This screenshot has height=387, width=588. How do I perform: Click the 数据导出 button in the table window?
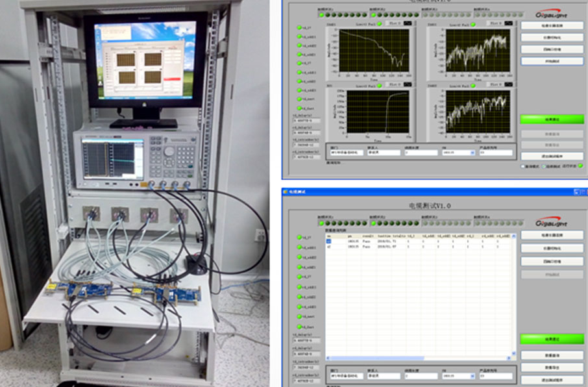click(552, 368)
